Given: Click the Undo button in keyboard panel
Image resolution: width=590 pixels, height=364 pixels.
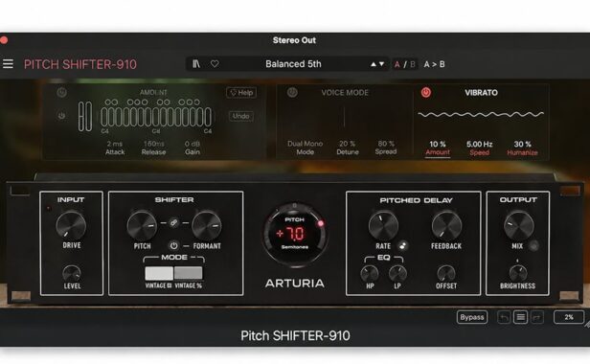Looking at the screenshot, I should coord(240,116).
